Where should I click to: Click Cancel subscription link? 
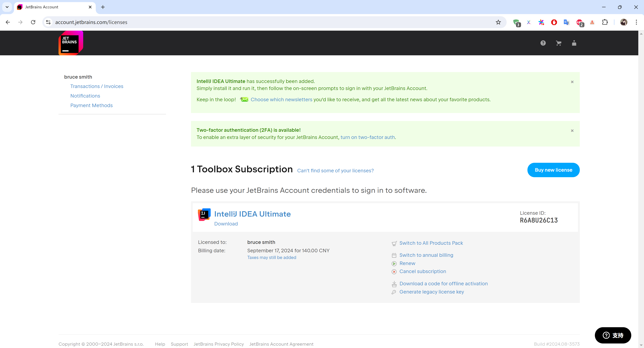click(x=422, y=271)
